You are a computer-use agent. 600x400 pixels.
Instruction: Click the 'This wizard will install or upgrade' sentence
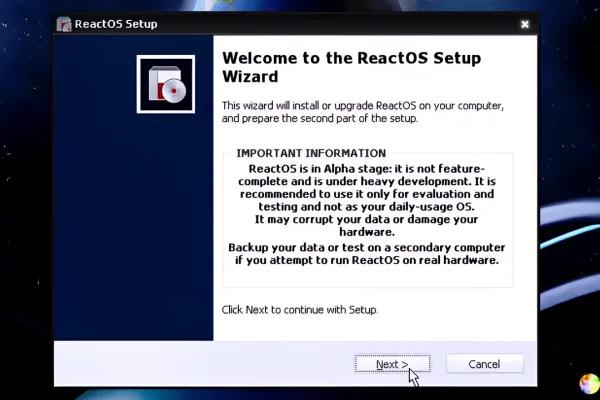(x=363, y=112)
